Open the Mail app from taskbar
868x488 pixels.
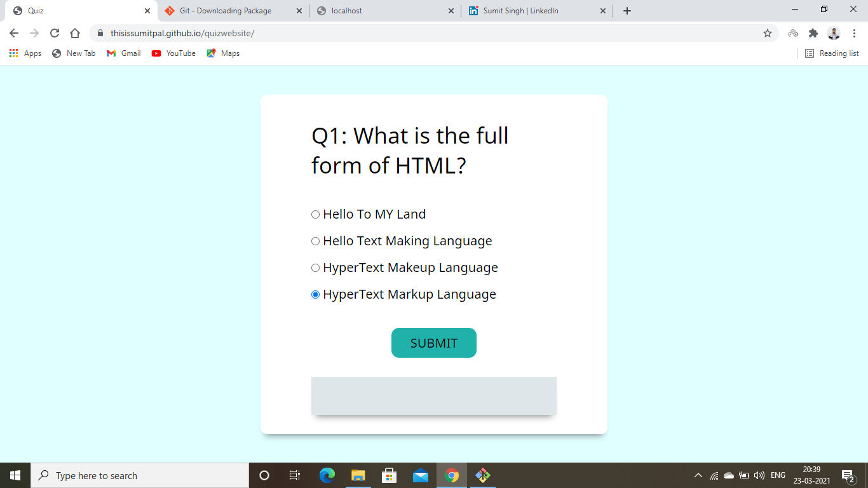click(421, 475)
